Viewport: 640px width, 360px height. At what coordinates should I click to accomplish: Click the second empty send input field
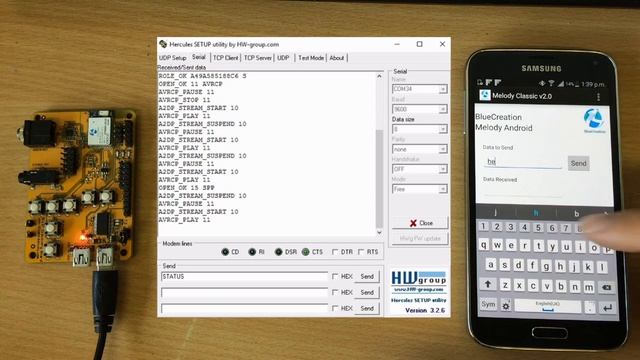[244, 293]
